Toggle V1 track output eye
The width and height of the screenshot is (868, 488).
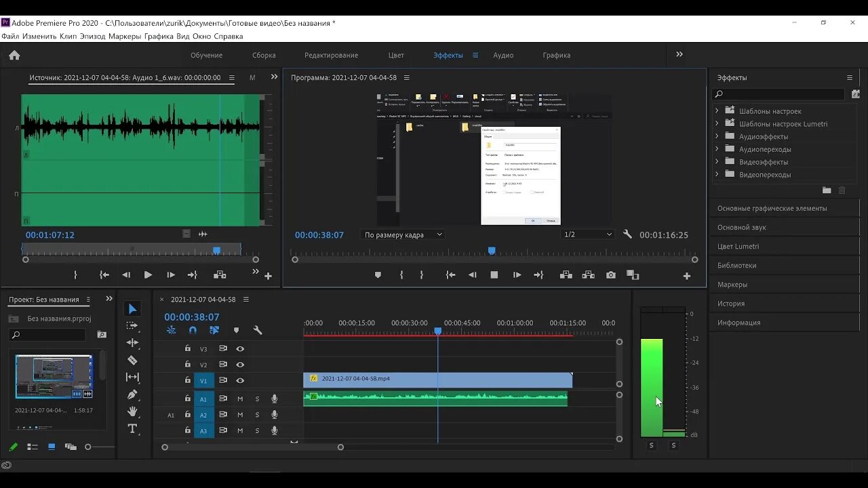[x=240, y=380]
